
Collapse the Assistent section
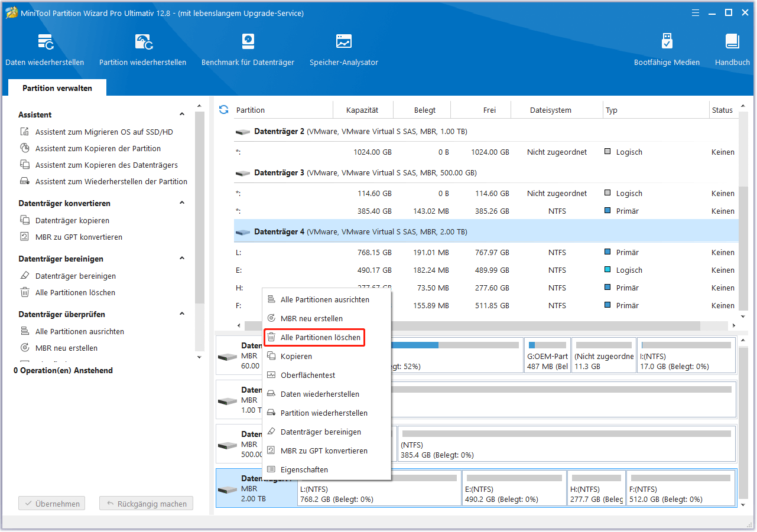point(182,115)
